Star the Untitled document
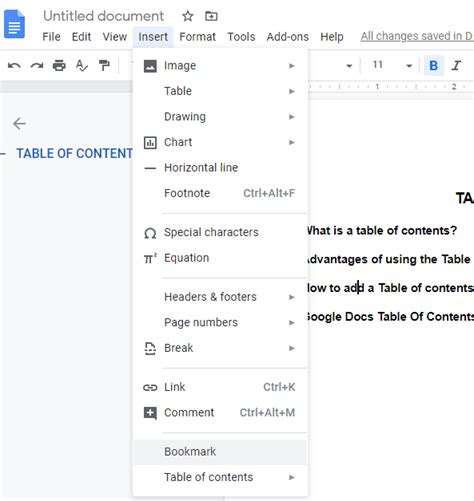The width and height of the screenshot is (474, 501). 188,16
